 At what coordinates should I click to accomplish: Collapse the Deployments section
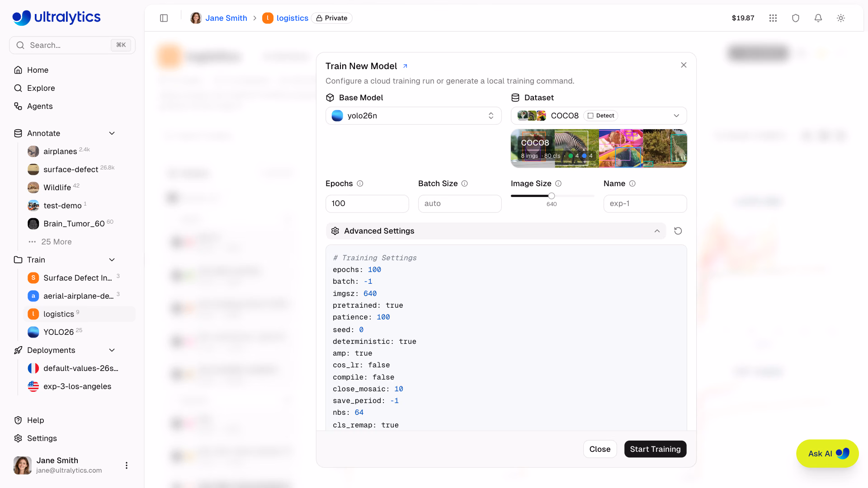click(x=112, y=350)
